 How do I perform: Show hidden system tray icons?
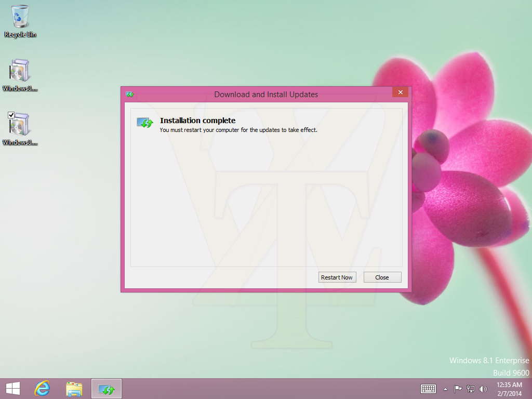[445, 389]
